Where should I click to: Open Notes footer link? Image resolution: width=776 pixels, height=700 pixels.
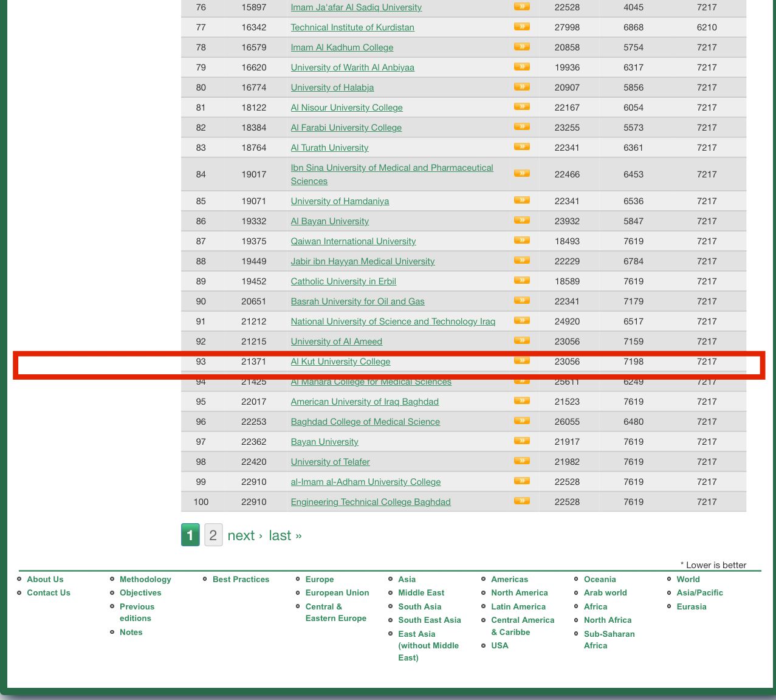[x=131, y=632]
